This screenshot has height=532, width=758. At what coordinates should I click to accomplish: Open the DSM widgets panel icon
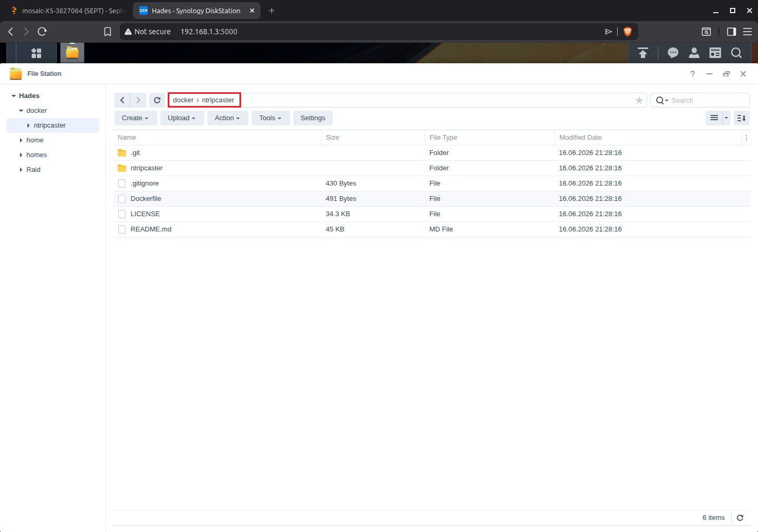(715, 53)
